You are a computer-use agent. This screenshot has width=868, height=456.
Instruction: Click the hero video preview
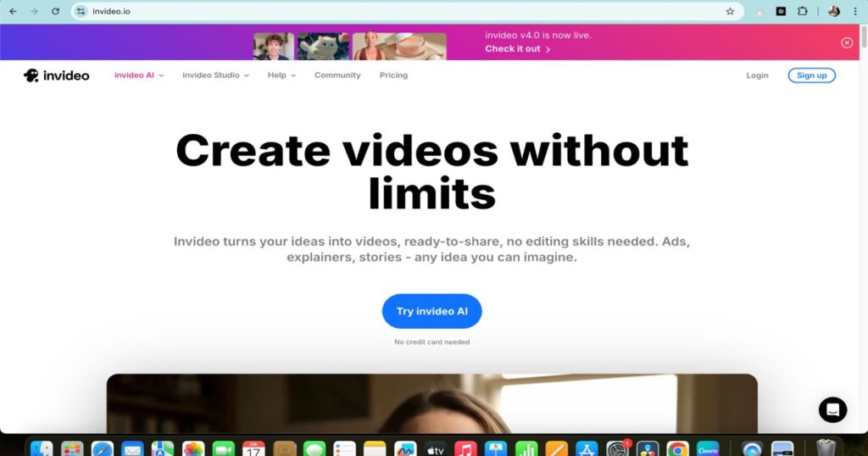(431, 403)
